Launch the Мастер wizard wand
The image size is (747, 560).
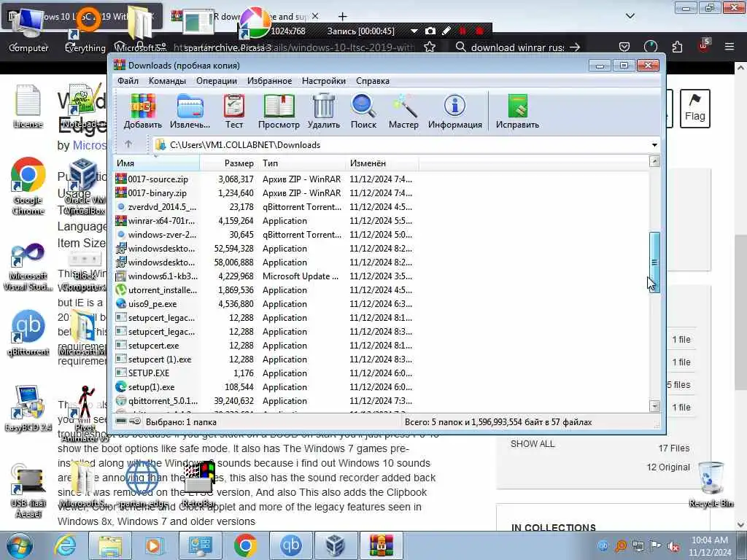[x=403, y=112]
